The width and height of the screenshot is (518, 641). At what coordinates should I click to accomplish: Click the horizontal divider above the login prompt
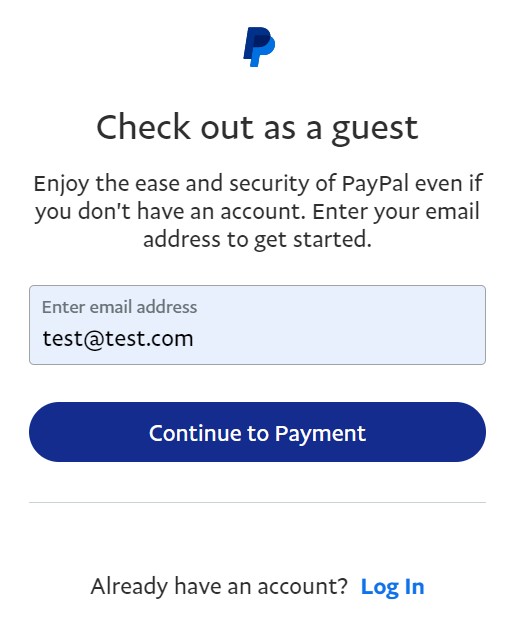[258, 502]
